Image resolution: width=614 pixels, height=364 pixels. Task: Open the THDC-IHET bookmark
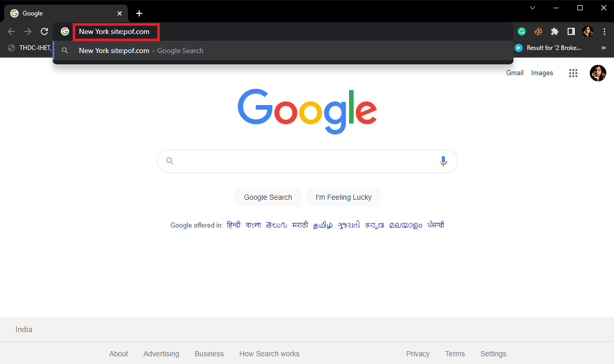tap(30, 48)
